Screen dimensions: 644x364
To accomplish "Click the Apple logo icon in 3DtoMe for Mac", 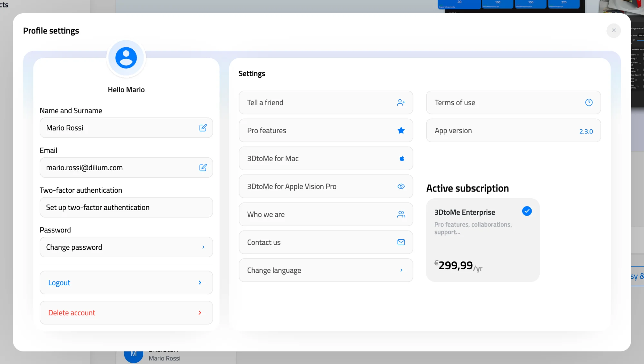I will click(402, 158).
